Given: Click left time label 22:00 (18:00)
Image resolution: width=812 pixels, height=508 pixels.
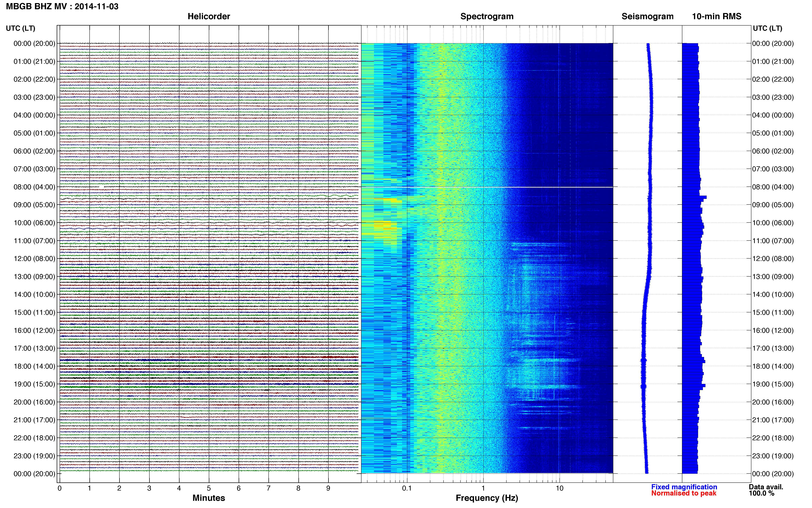Looking at the screenshot, I should click(x=34, y=438).
